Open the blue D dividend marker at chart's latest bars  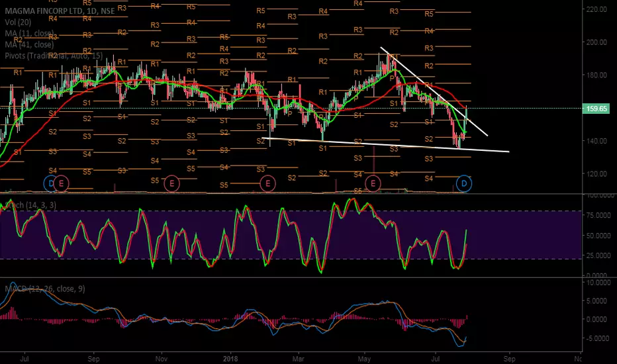point(464,183)
